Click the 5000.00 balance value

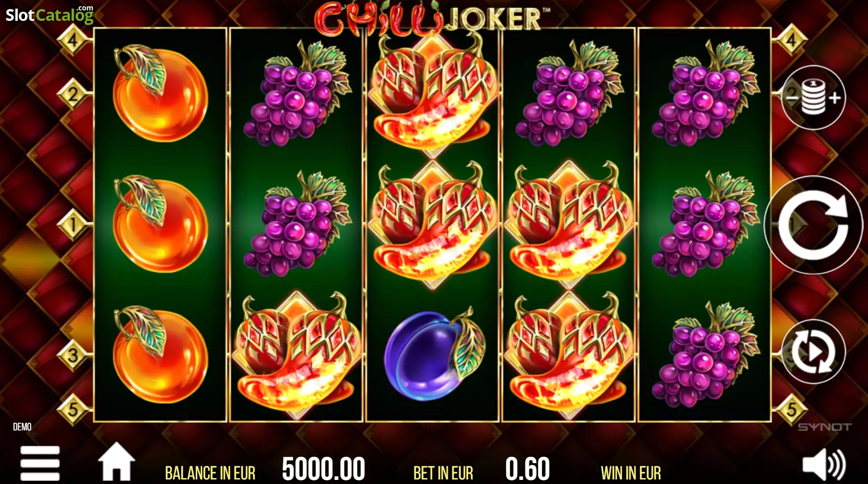[x=324, y=469]
